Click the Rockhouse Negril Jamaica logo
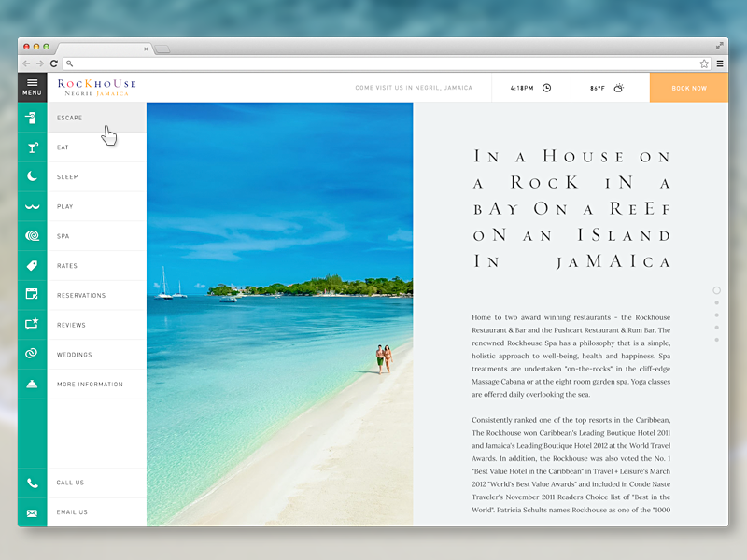 96,88
